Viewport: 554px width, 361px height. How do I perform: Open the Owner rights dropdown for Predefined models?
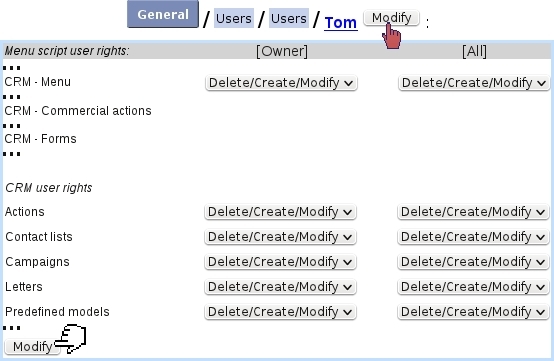280,312
